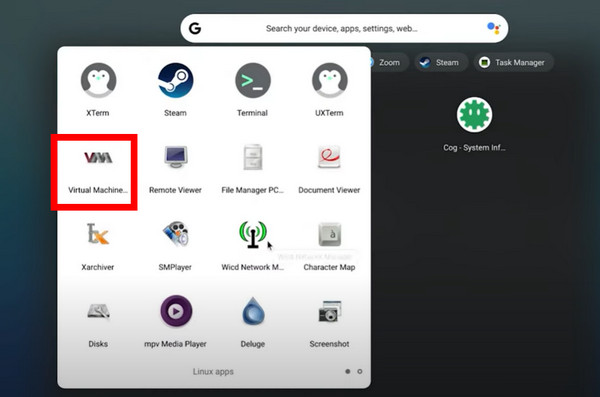
Task: Click the Google G logo in search box
Action: tap(195, 28)
